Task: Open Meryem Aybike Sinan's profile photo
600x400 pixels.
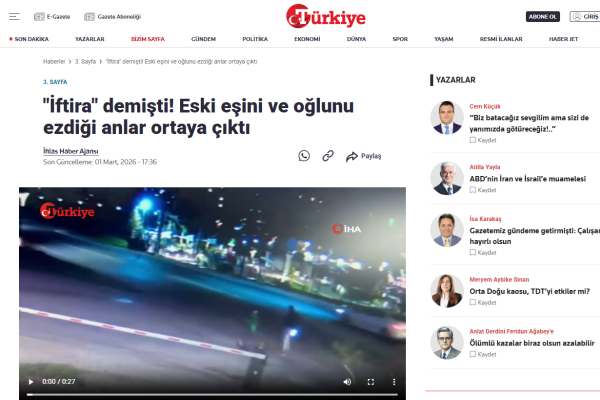Action: 447,291
